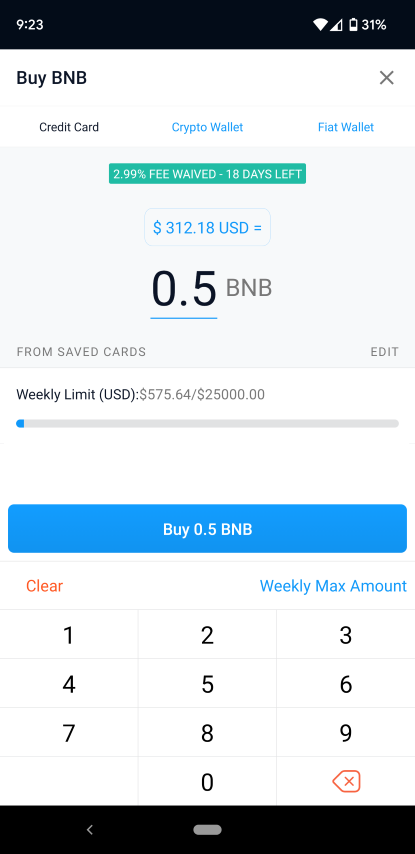Toggle the $ 312.18 USD currency switcher

click(x=208, y=227)
